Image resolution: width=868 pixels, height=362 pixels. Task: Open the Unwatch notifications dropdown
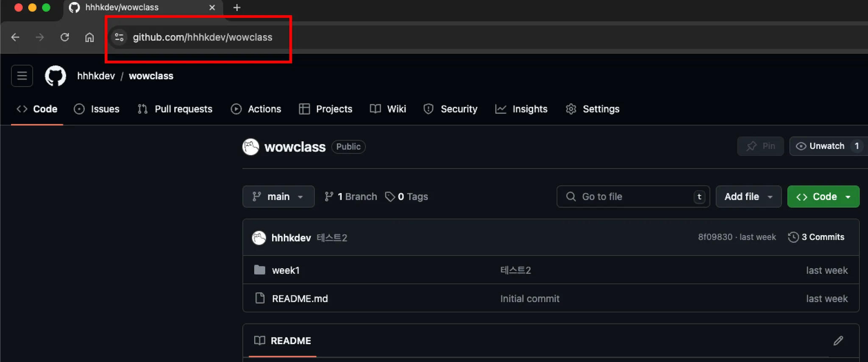coord(829,146)
